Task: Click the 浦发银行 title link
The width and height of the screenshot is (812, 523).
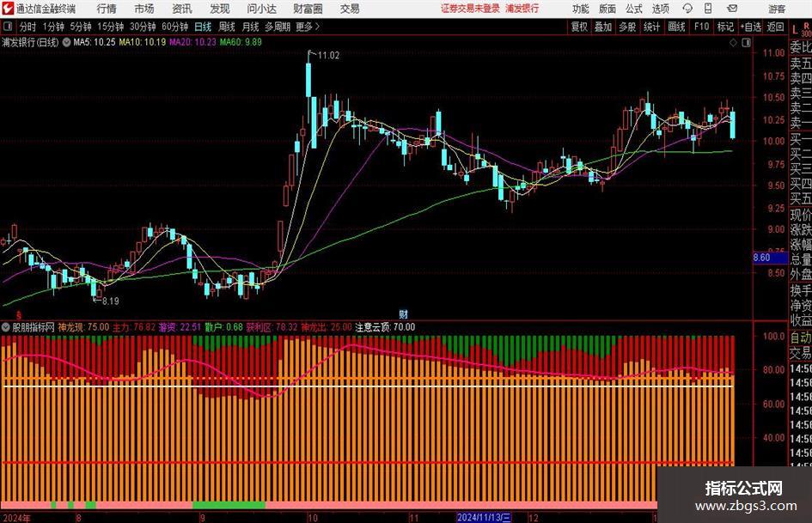Action: (x=522, y=9)
